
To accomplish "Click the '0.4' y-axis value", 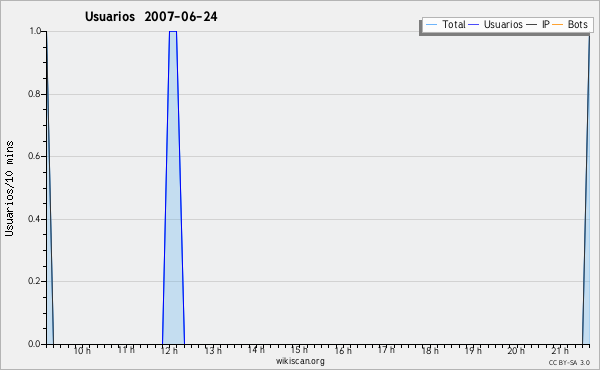I will coord(35,219).
